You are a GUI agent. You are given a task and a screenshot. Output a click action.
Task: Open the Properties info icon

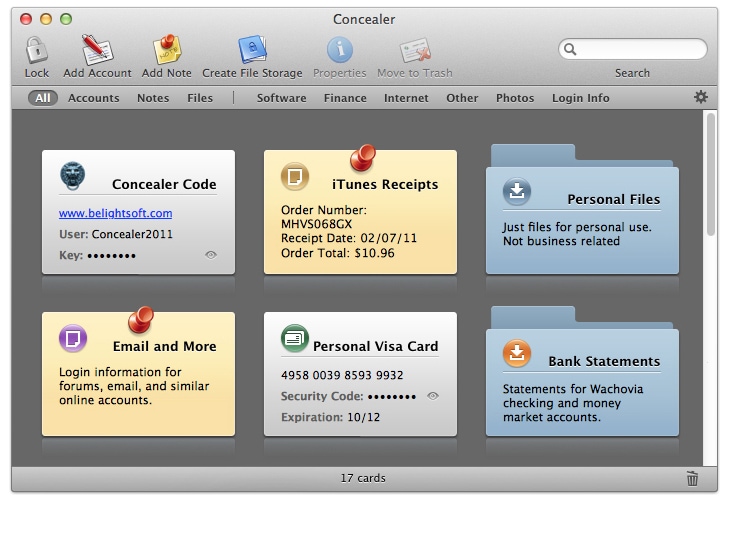pyautogui.click(x=340, y=50)
